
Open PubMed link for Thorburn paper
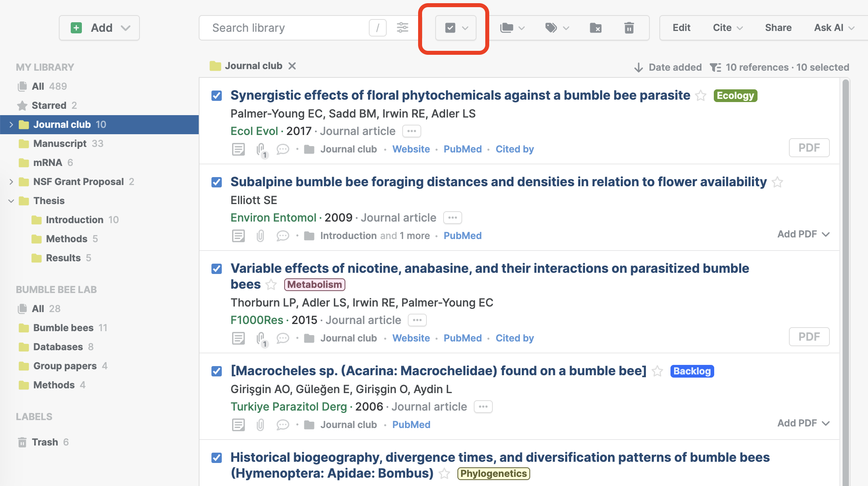pos(462,338)
